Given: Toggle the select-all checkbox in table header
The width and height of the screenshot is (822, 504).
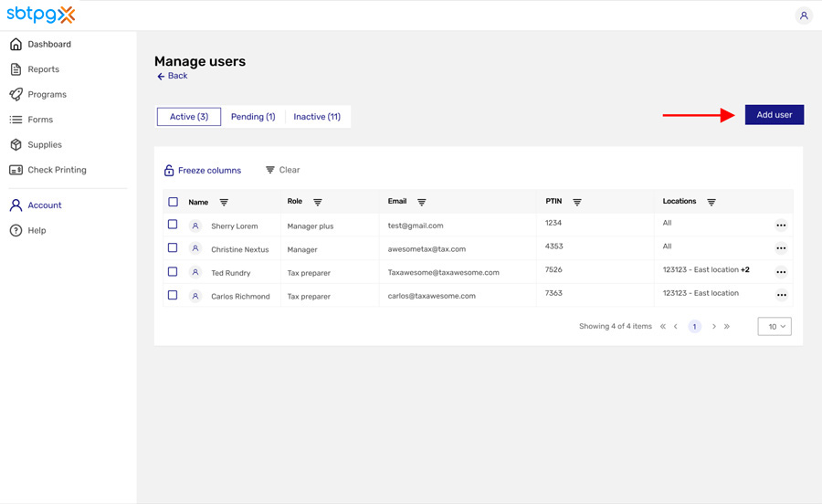Looking at the screenshot, I should click(x=173, y=202).
